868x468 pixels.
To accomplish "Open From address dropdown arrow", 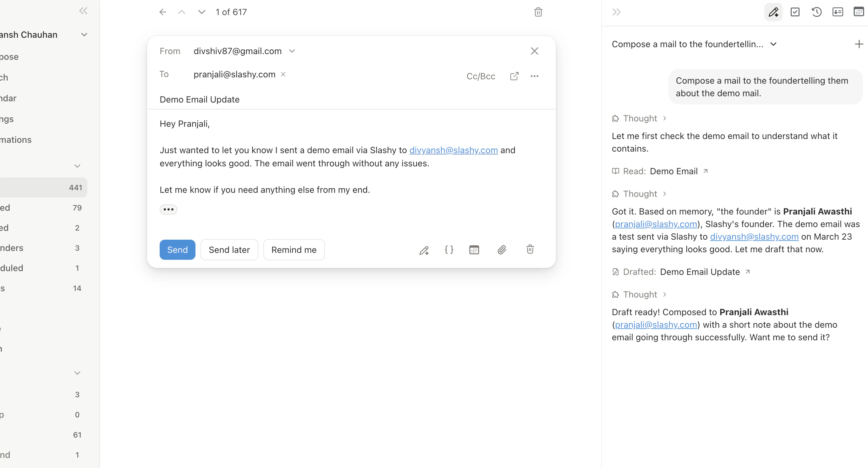I will tap(292, 51).
